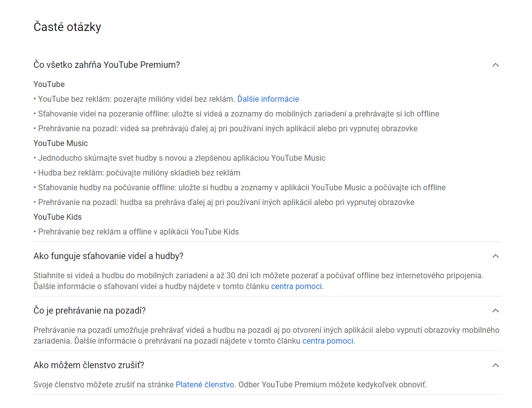Click the bullet 'Sťahovanie hudby na počúvanie offline'
This screenshot has height=408, width=532.
239,188
